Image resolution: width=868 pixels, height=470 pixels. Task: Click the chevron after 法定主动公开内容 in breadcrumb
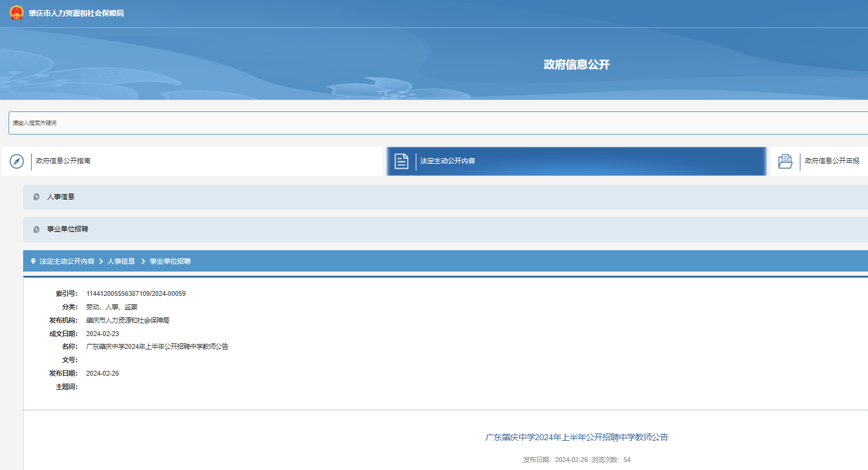point(101,261)
